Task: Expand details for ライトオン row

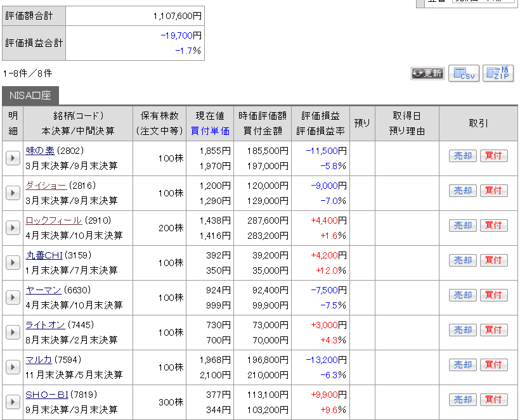Action: pyautogui.click(x=13, y=332)
